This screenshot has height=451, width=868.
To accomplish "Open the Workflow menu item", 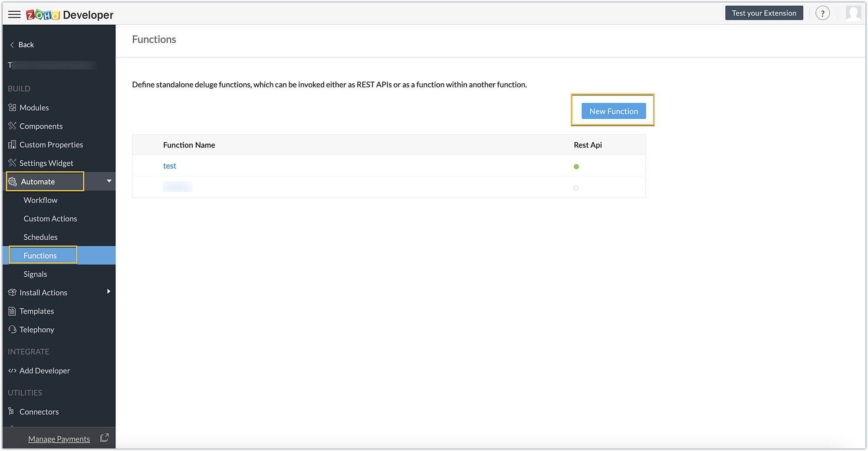I will coord(40,200).
